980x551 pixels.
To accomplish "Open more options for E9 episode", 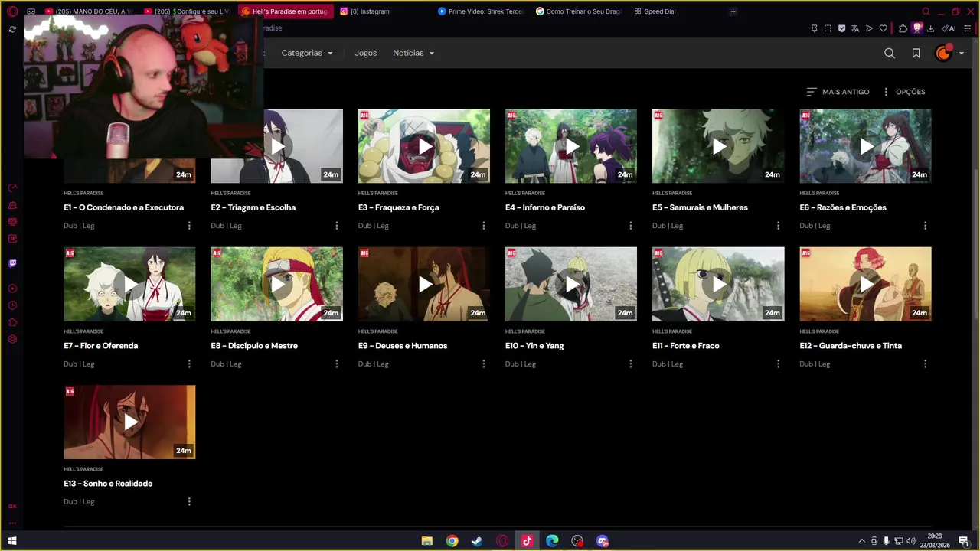I will (483, 364).
